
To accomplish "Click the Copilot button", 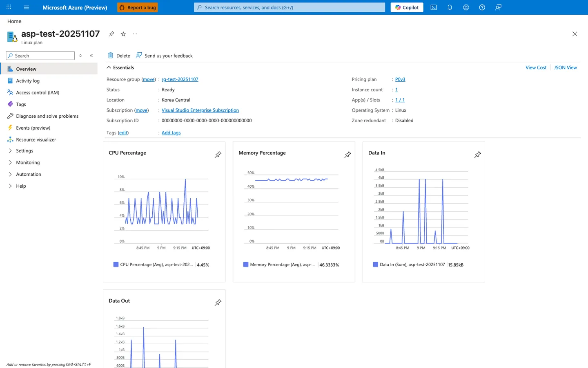I will click(x=407, y=7).
